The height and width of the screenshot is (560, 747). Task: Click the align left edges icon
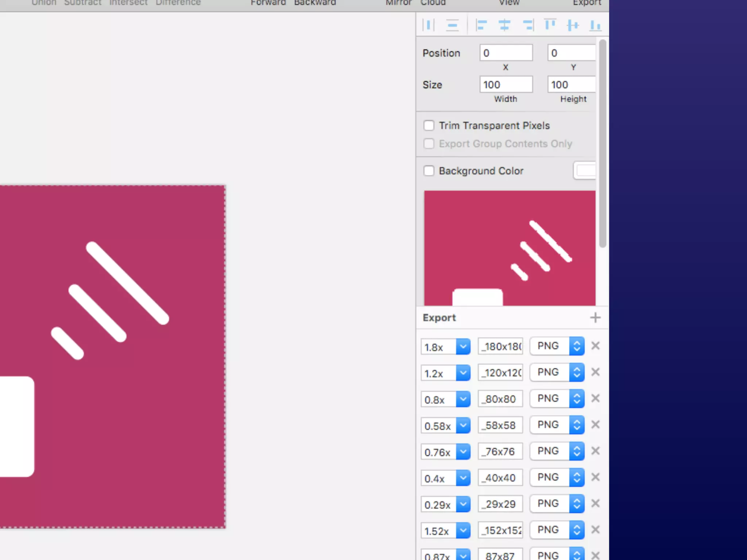click(481, 25)
